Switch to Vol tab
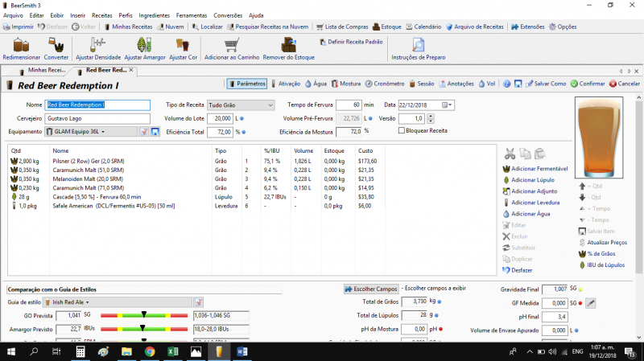This screenshot has width=644, height=361. [487, 84]
